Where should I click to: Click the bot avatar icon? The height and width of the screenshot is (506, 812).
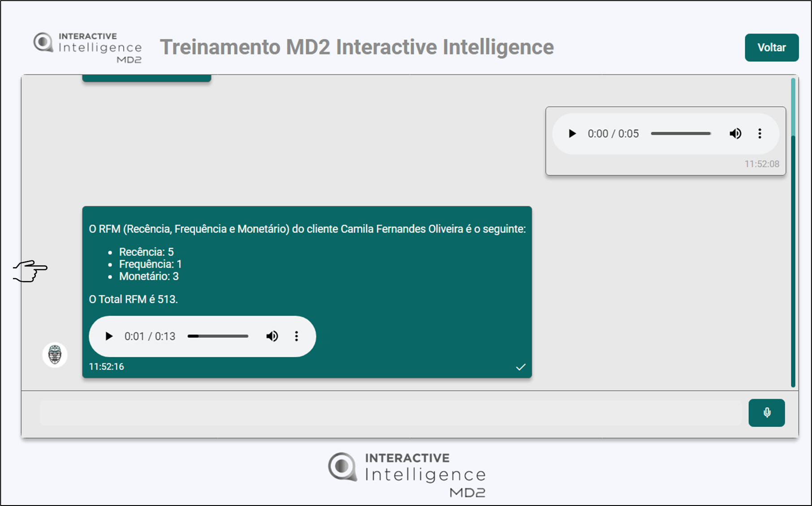point(55,355)
